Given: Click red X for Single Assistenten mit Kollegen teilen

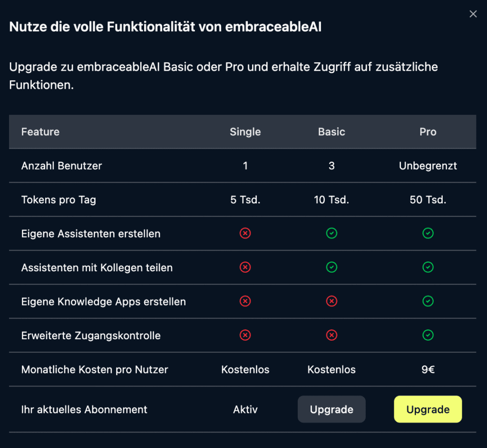Looking at the screenshot, I should point(245,267).
